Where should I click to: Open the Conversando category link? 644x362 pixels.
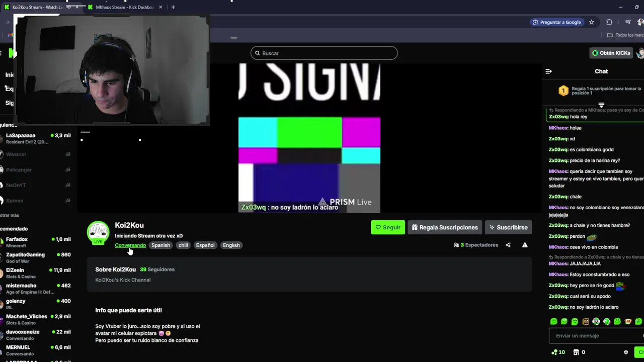tap(130, 245)
